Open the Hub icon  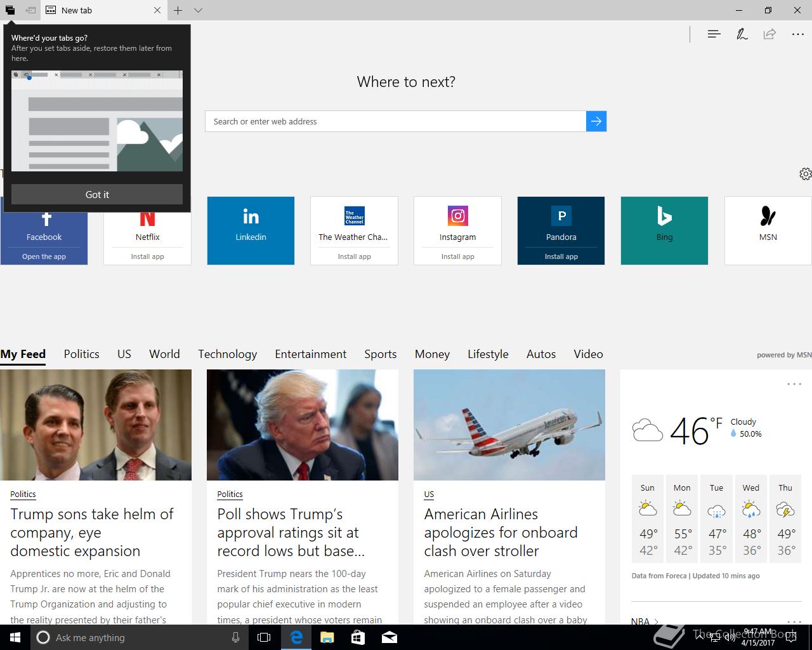tap(714, 34)
